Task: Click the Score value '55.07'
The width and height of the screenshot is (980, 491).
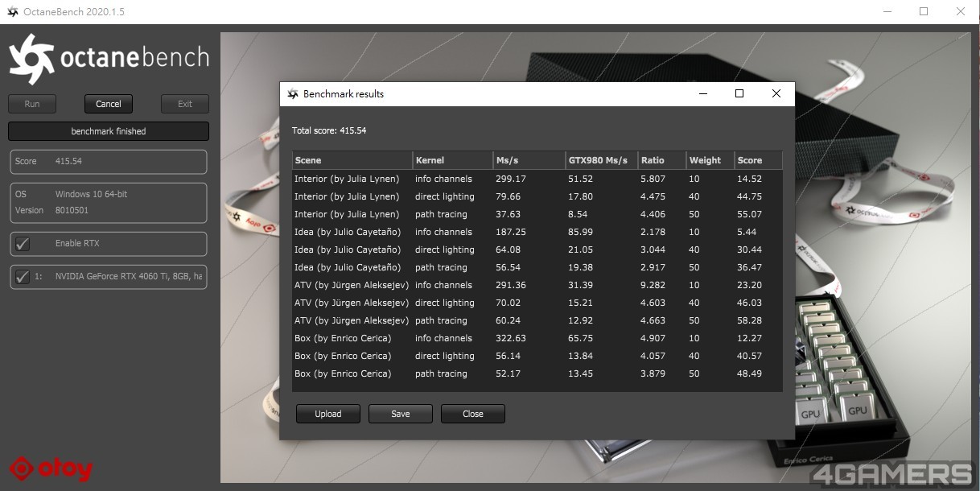Action: click(750, 214)
